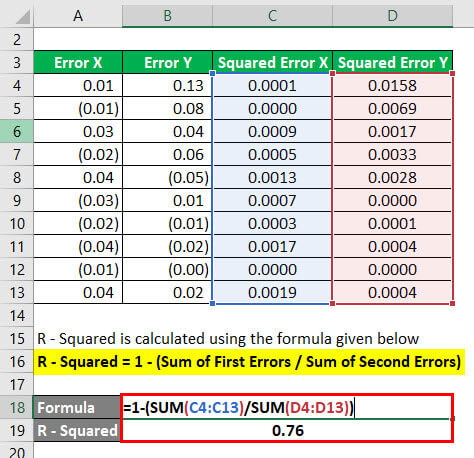Click Squared Error X cell in row 11

pos(272,246)
